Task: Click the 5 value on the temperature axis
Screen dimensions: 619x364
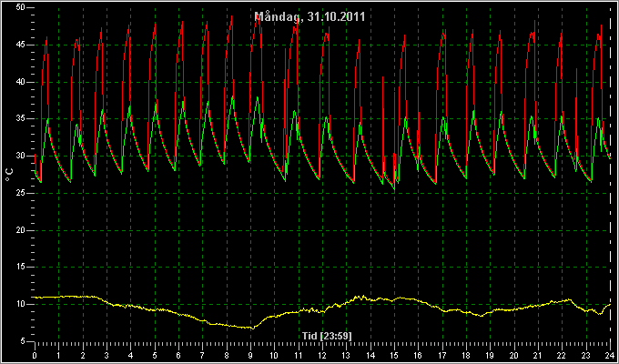Action: point(23,341)
